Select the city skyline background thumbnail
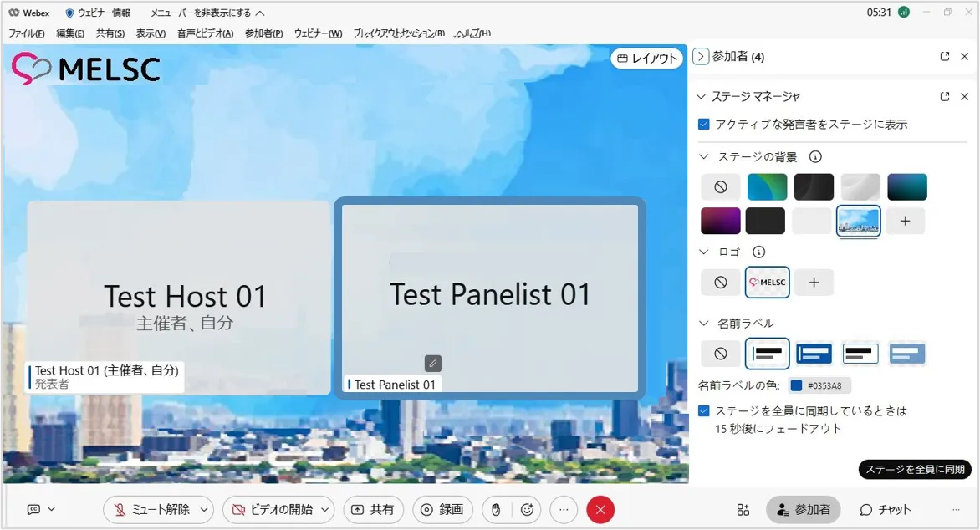Viewport: 980px width, 530px height. (858, 221)
